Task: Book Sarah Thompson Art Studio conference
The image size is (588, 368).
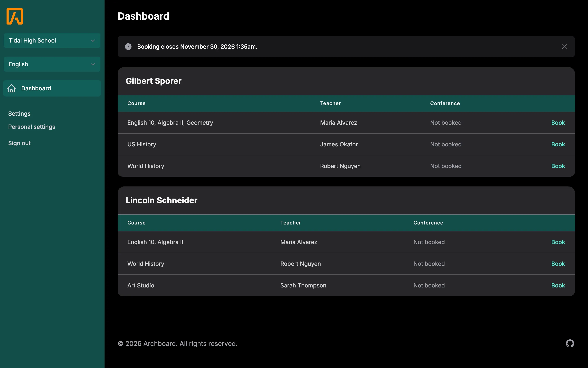Action: [558, 285]
